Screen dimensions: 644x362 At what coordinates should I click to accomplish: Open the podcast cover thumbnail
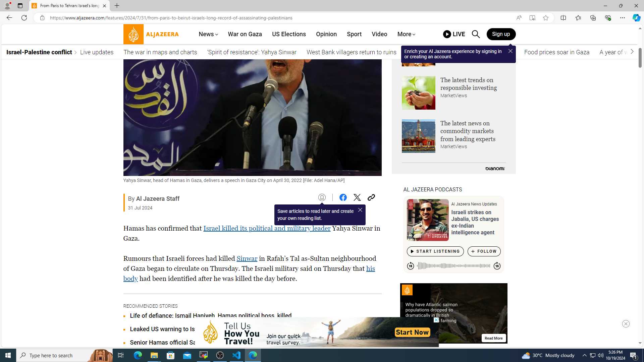(428, 220)
